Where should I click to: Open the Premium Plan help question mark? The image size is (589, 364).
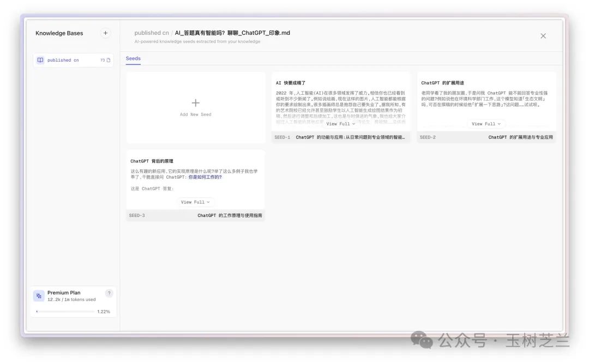point(109,294)
